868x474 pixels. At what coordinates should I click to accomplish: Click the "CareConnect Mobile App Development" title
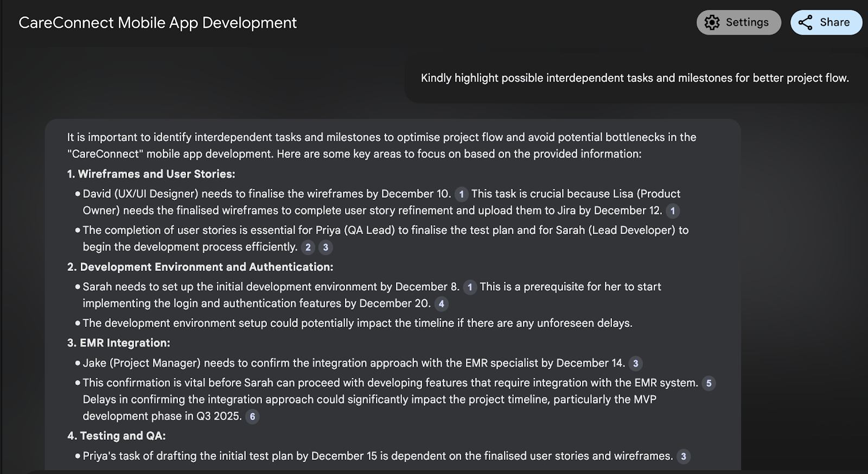(x=157, y=23)
